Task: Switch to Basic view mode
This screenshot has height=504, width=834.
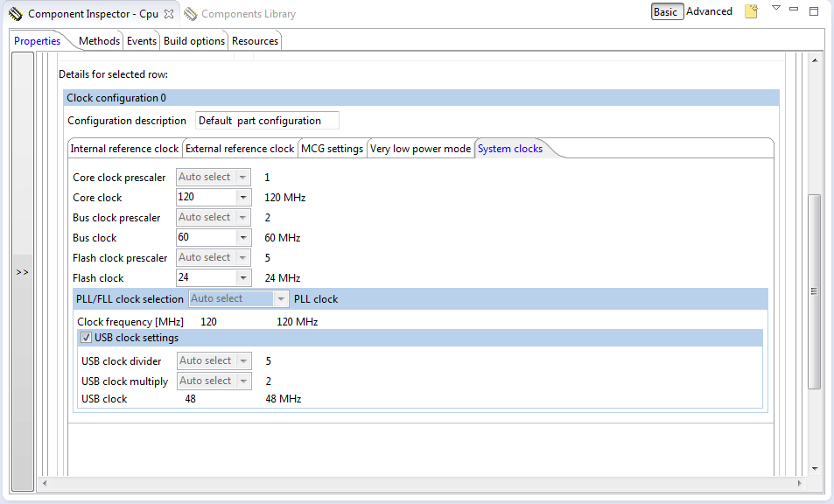Action: tap(667, 11)
